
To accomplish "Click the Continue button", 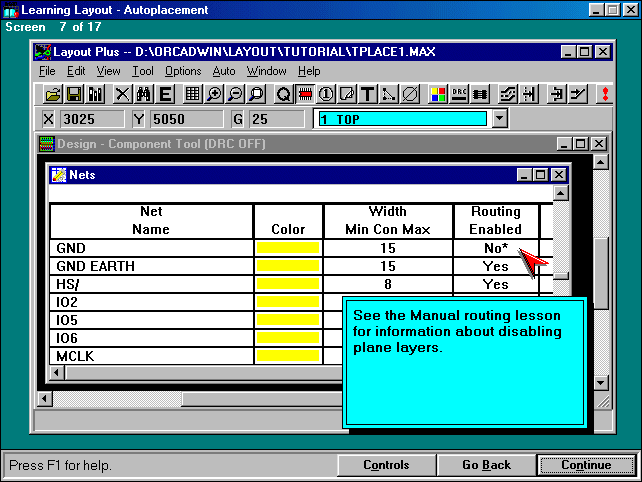I will click(586, 465).
